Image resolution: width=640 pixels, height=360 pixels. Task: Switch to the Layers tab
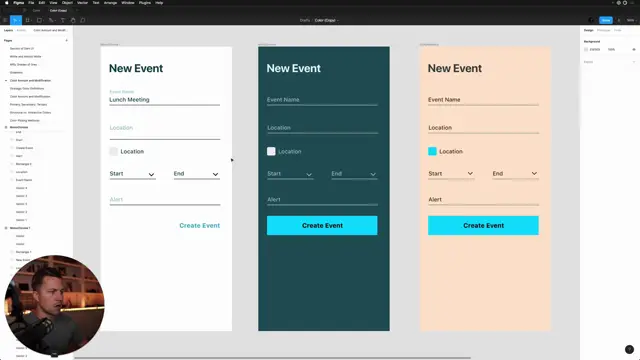pos(8,30)
